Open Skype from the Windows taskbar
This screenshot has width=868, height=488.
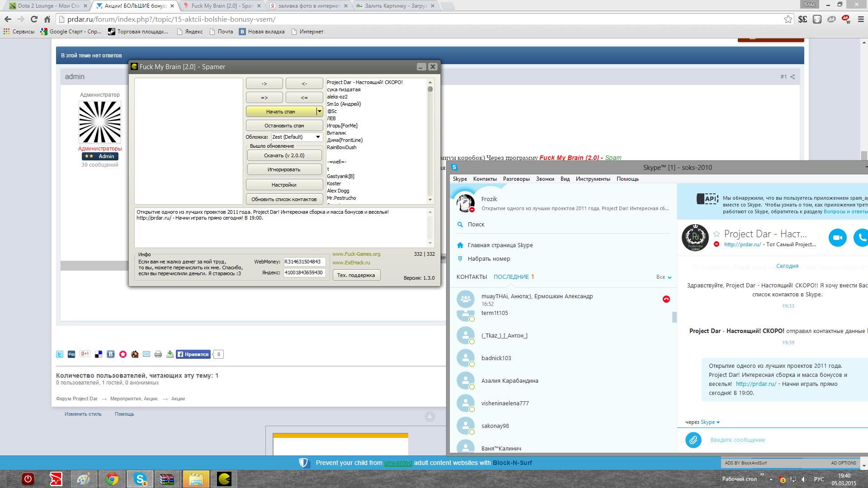(140, 479)
